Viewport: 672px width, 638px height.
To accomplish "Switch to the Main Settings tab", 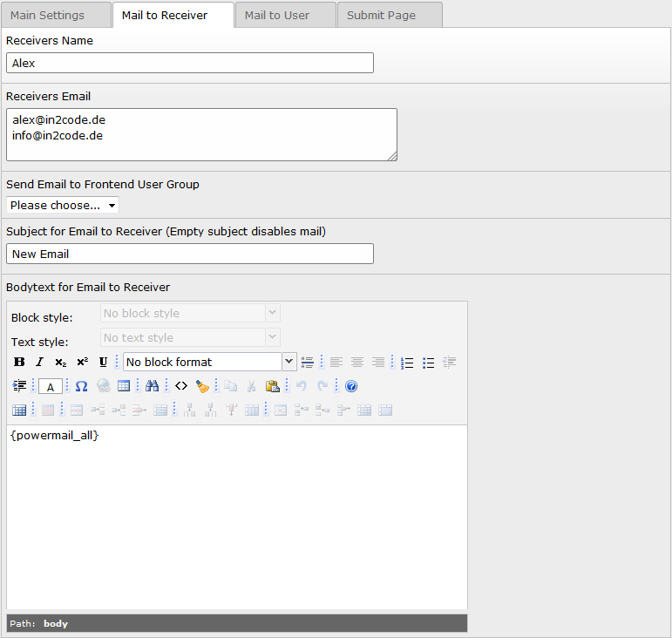I will coord(48,15).
